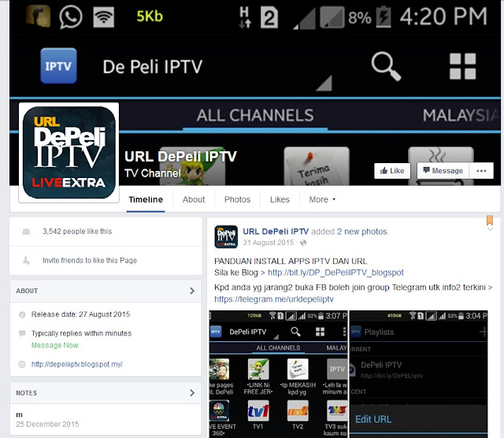Click the orange bookmark save icon
Viewport: 504px width, 438px height.
[x=490, y=221]
